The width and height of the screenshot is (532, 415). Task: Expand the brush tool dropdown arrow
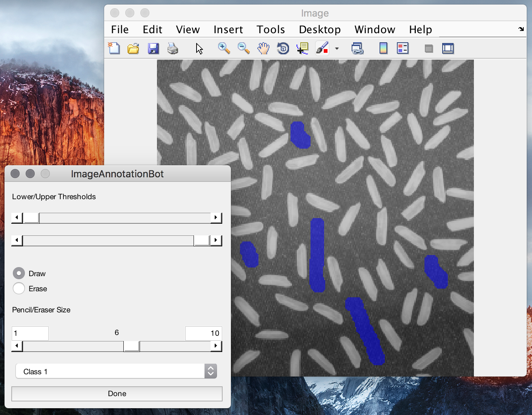coord(337,49)
